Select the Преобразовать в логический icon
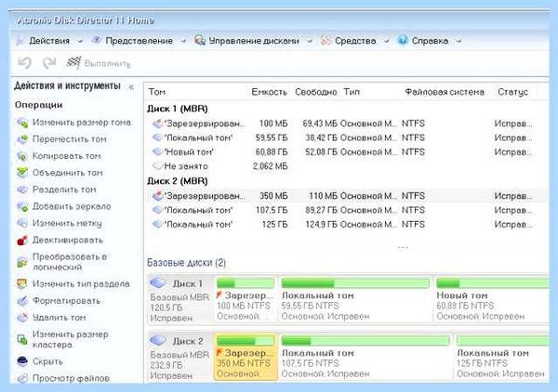Screen dimensions: 558x392 (22, 262)
